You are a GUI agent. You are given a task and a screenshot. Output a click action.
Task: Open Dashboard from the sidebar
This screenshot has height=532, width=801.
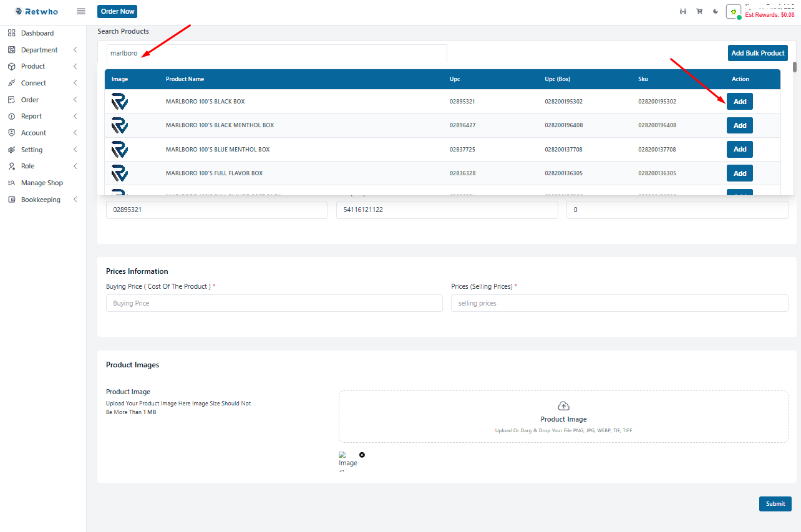[37, 33]
